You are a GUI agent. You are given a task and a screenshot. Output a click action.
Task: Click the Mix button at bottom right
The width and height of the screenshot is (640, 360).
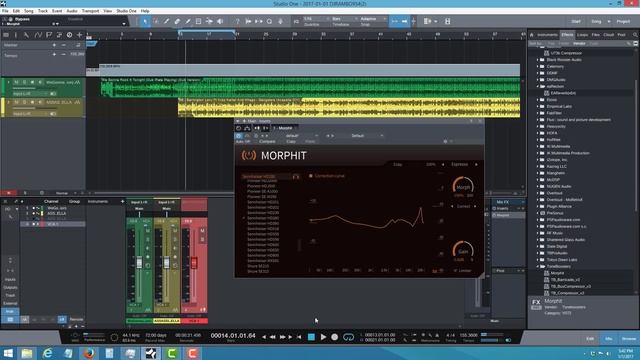[x=609, y=338]
